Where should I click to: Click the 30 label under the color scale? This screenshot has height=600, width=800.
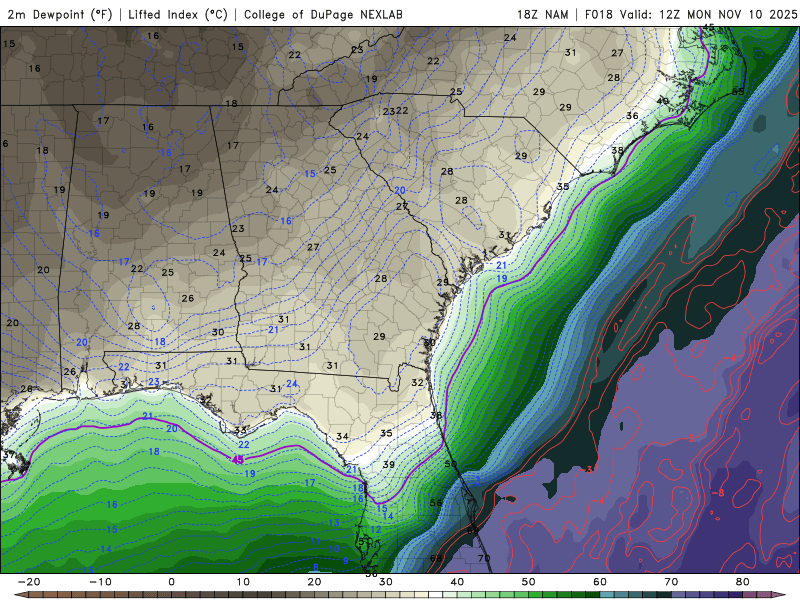386,582
